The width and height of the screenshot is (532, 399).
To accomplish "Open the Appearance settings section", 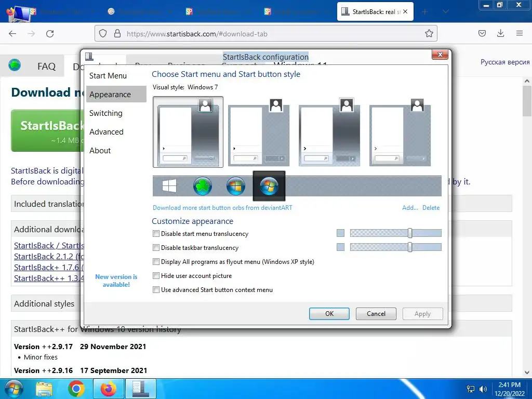I will click(116, 95).
